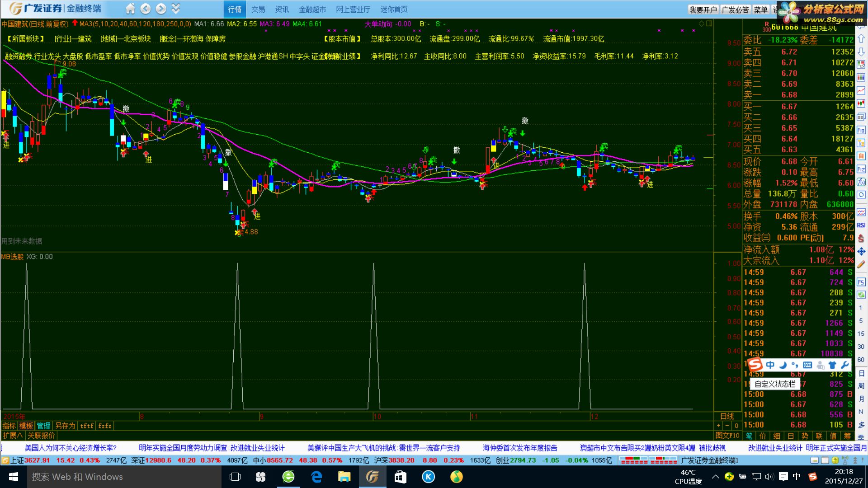Screen dimensions: 868x488
Task: Go to the terminal home page icon
Action: click(x=130, y=9)
